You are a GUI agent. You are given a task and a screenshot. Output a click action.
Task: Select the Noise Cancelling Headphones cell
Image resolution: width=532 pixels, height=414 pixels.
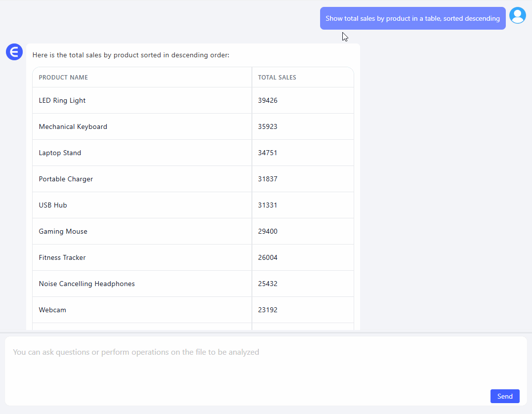87,284
